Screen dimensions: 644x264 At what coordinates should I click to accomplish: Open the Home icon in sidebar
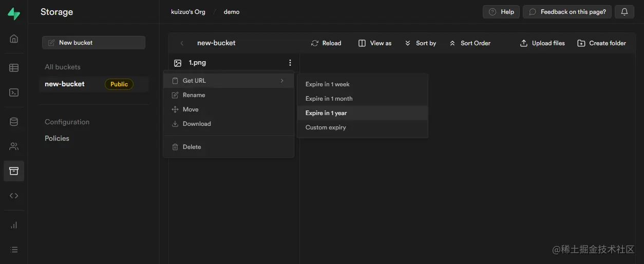click(14, 39)
